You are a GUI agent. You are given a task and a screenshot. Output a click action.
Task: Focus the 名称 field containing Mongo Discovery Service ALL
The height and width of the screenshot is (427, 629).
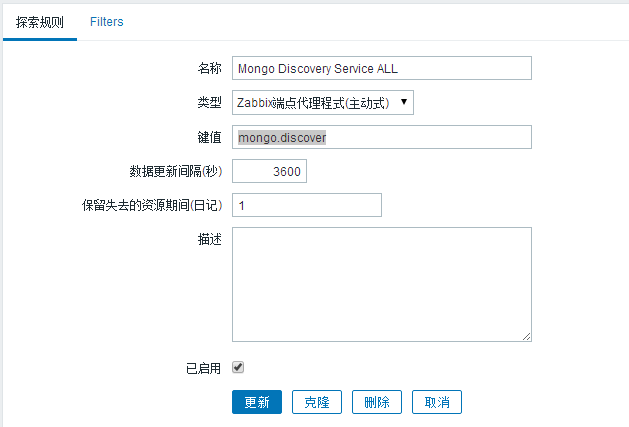(381, 68)
